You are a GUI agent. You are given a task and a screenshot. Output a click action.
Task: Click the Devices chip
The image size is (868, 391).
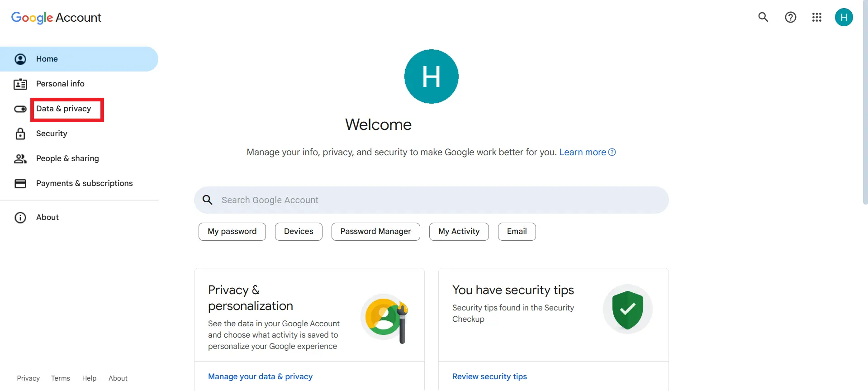click(299, 231)
